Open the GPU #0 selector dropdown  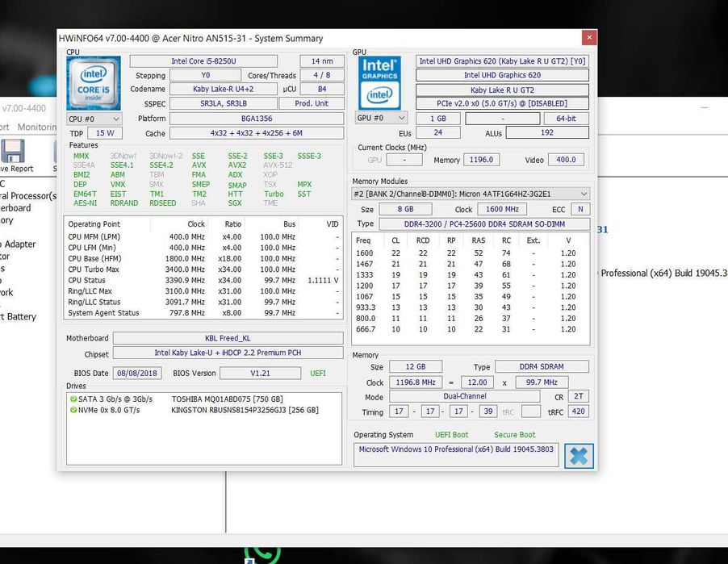[x=381, y=118]
